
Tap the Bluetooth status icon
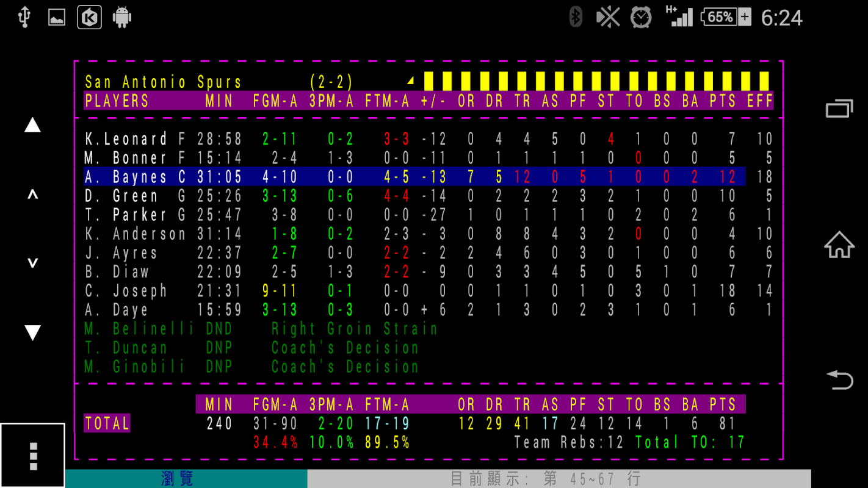coord(575,17)
